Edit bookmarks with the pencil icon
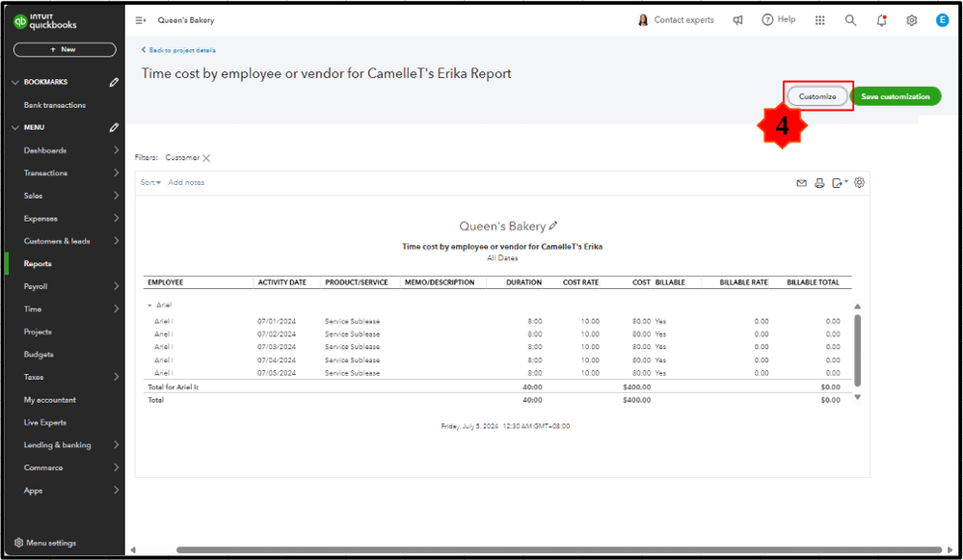The height and width of the screenshot is (560, 963). click(115, 82)
